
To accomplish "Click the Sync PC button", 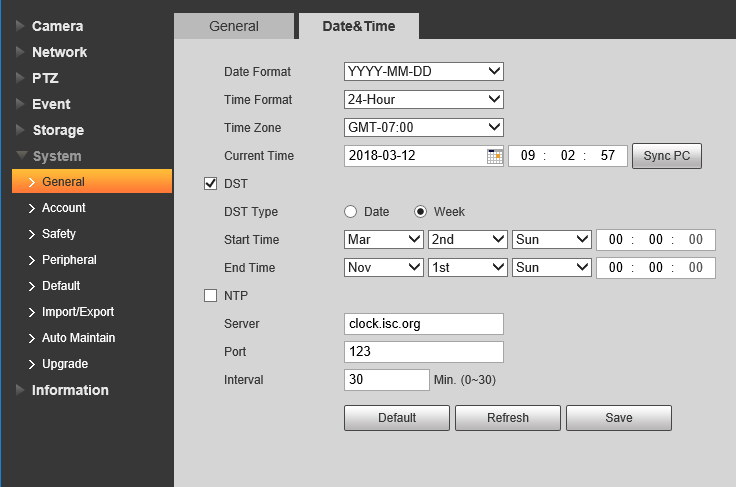I will 667,156.
